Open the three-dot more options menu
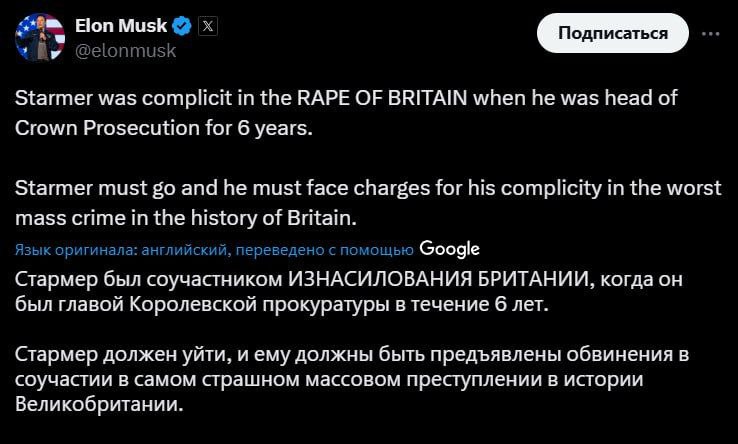The width and height of the screenshot is (738, 444). click(711, 33)
